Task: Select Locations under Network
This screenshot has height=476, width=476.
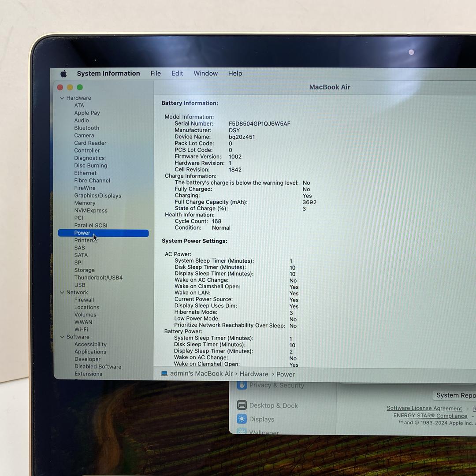Action: (x=87, y=308)
